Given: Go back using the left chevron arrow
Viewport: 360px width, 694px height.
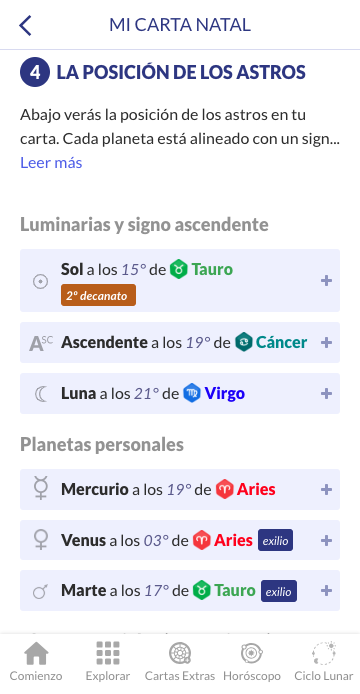Looking at the screenshot, I should 25,25.
